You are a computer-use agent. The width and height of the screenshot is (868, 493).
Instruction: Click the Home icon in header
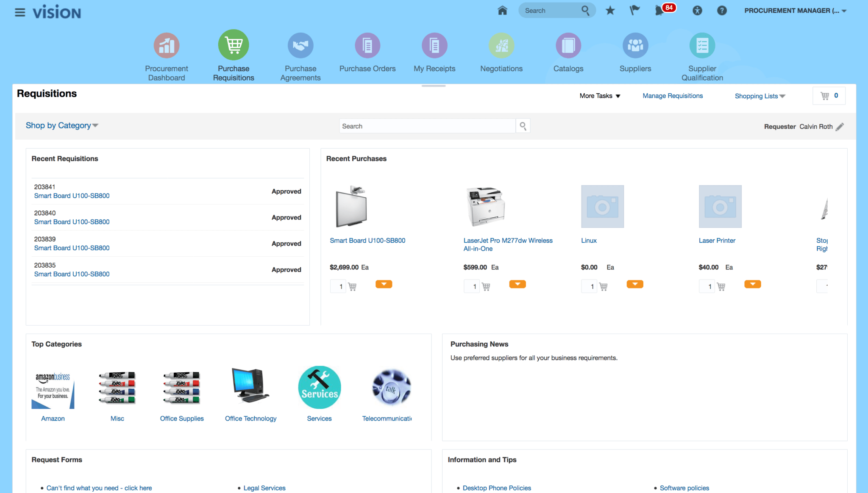502,11
